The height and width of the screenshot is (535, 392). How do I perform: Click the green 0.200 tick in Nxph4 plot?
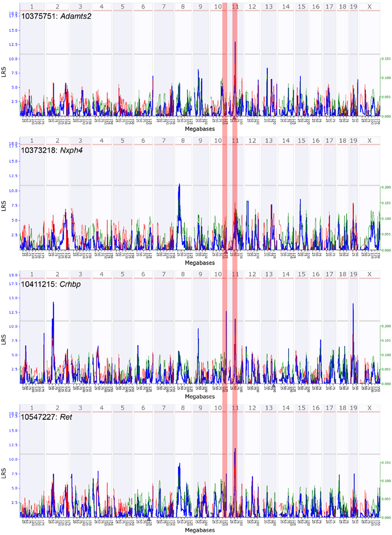click(386, 188)
